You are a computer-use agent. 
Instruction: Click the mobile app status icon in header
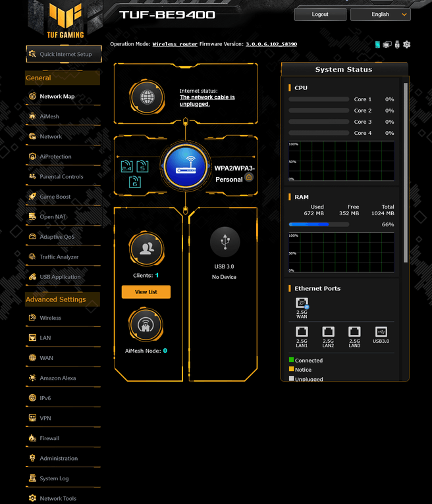tap(377, 44)
